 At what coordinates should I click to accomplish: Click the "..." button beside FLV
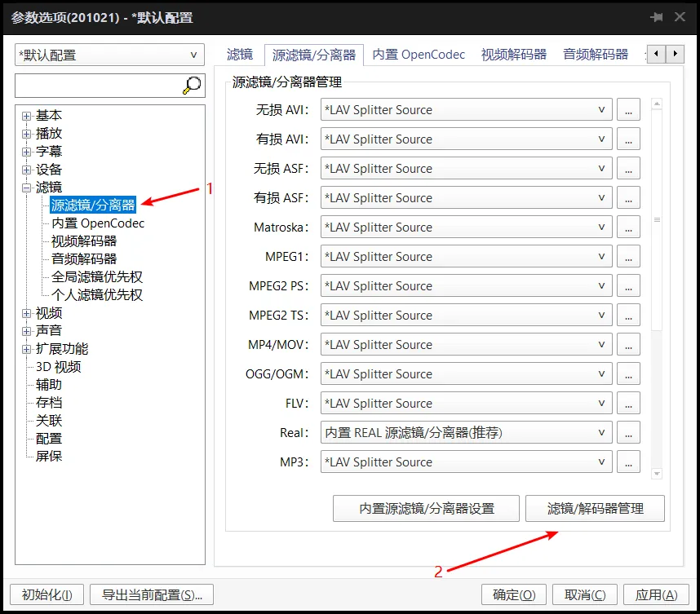coord(627,403)
